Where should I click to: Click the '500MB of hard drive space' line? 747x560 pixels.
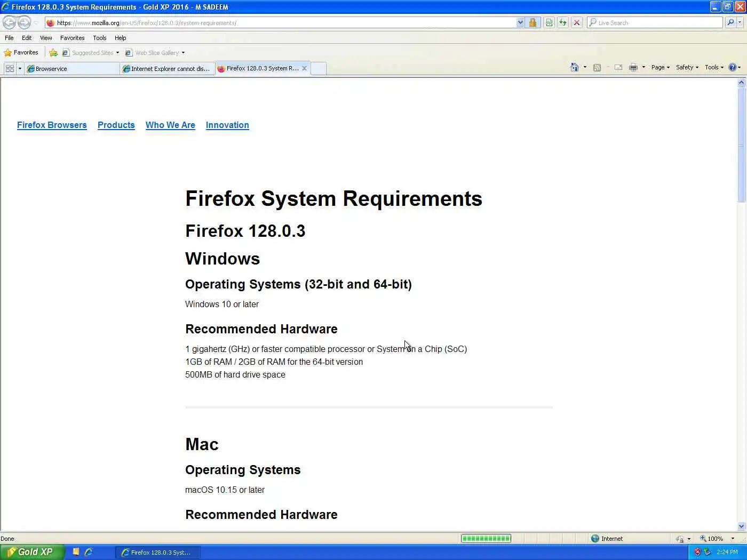click(235, 374)
